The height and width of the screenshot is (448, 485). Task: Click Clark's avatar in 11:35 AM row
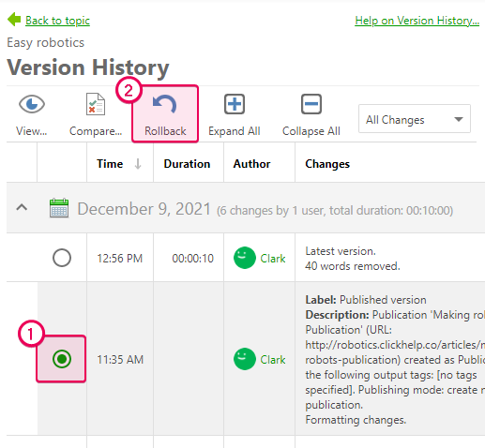[x=245, y=359]
